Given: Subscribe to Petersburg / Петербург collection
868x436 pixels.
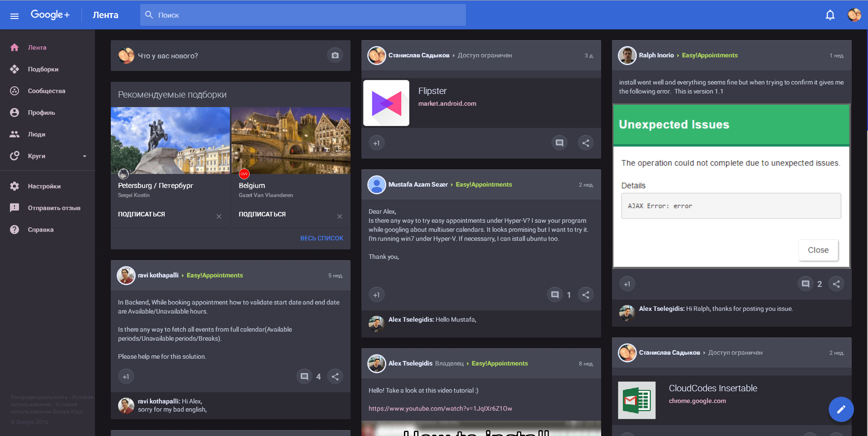Looking at the screenshot, I should (142, 214).
